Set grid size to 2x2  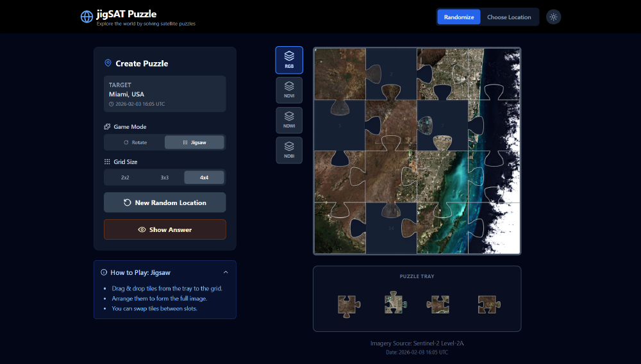[125, 178]
